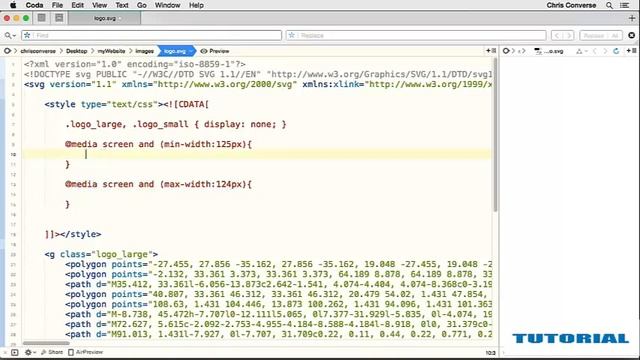Click the Find text field
Viewport: 640px width, 360px height.
[x=152, y=36]
